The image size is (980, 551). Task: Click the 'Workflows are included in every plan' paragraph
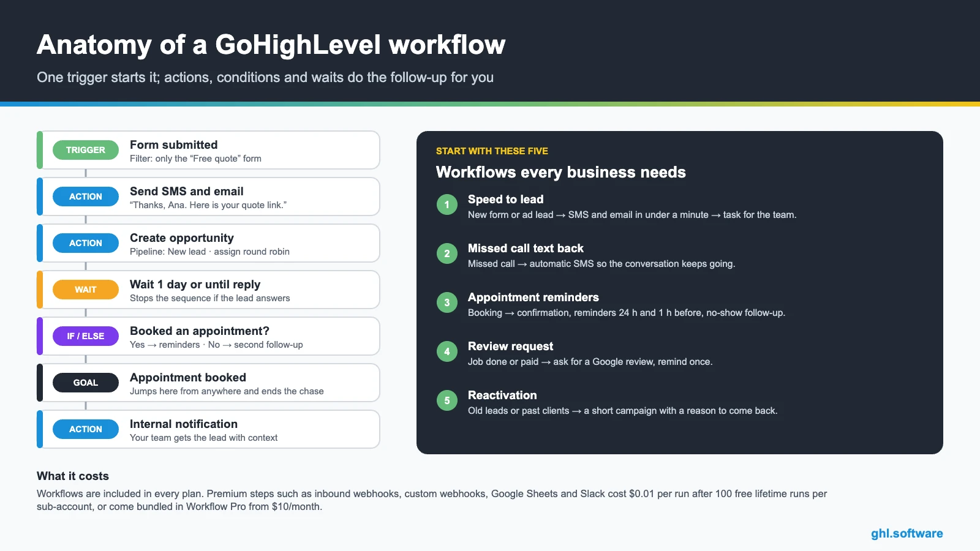coord(432,500)
